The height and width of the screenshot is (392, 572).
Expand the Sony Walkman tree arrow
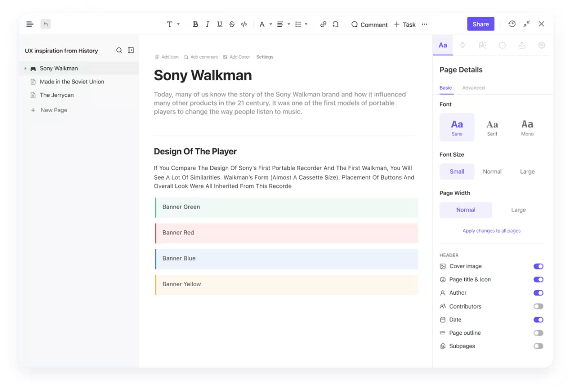pyautogui.click(x=25, y=69)
